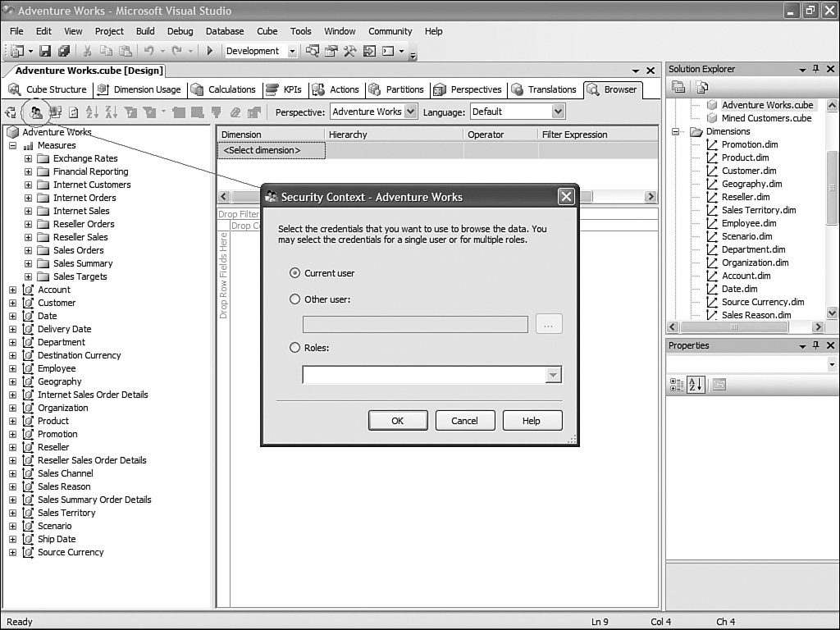Screen dimensions: 840x630
Task: Expand the Geography dimension node
Action: [13, 382]
